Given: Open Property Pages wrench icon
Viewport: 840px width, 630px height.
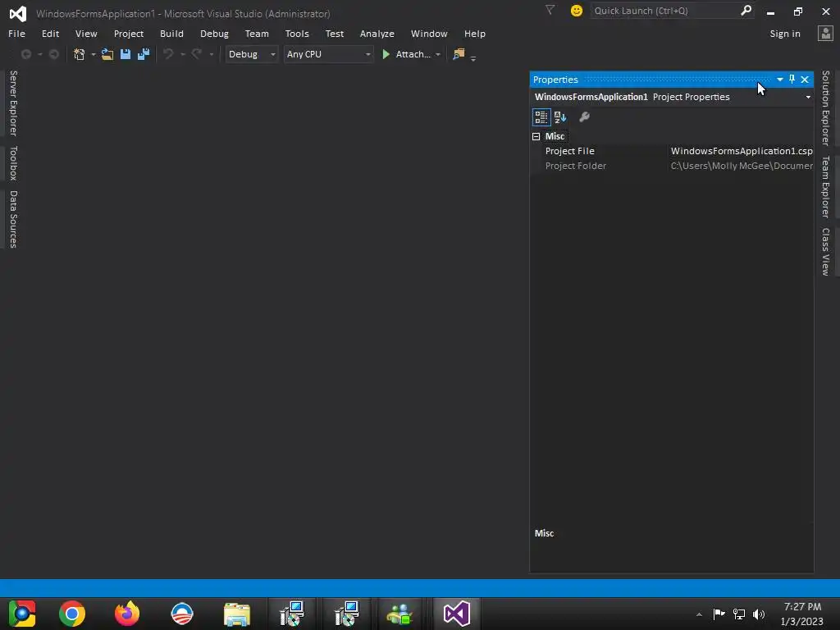Looking at the screenshot, I should pyautogui.click(x=584, y=116).
